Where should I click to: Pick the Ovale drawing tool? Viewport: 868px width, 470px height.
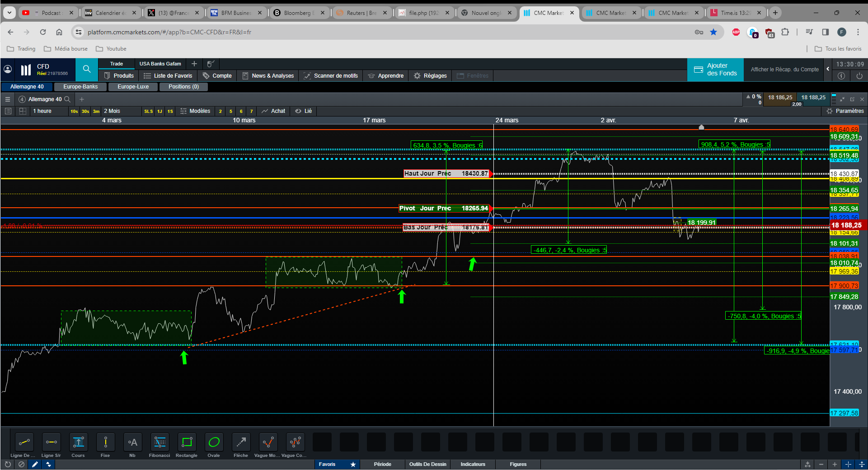[214, 442]
